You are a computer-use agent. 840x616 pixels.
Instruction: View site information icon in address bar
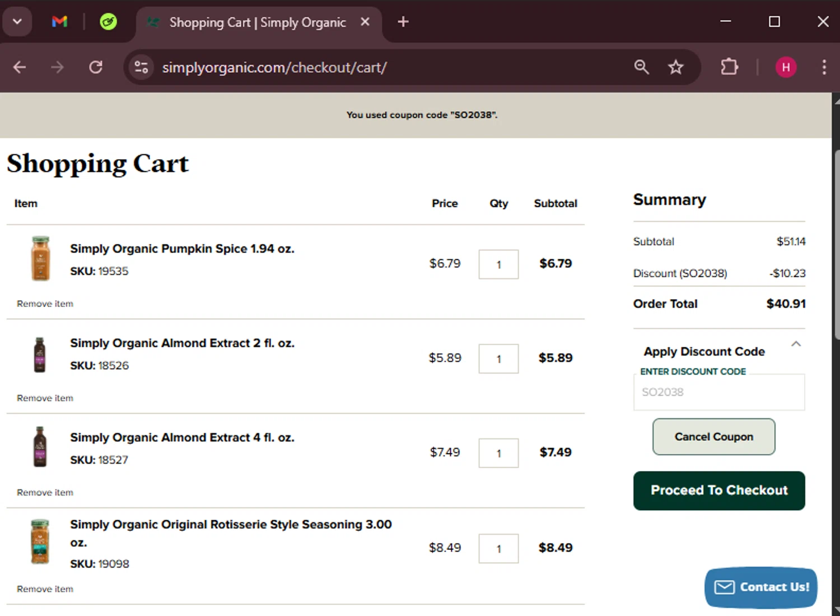click(x=141, y=67)
